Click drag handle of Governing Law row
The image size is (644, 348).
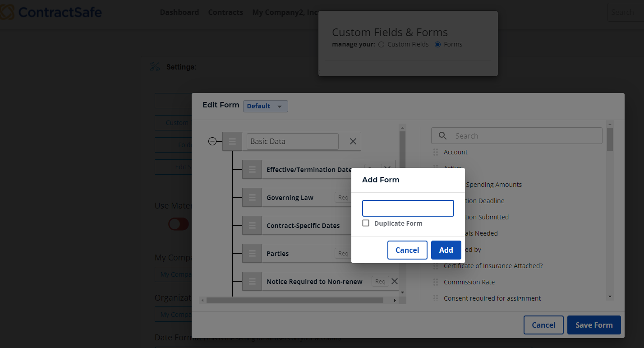click(252, 198)
